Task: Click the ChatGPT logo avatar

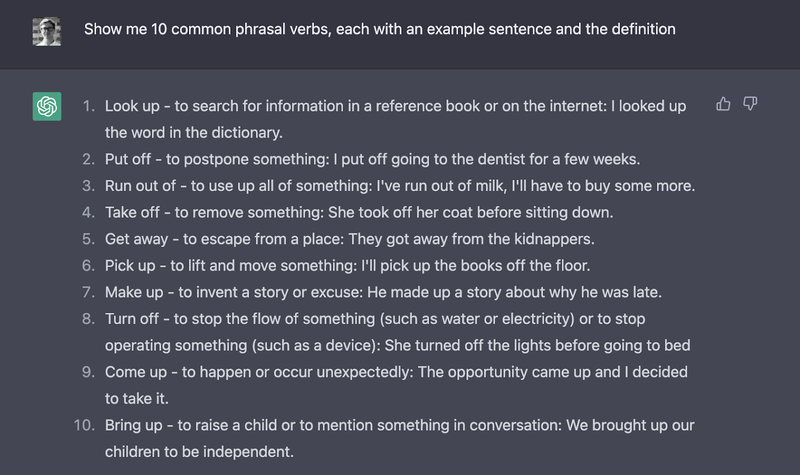Action: 47,106
